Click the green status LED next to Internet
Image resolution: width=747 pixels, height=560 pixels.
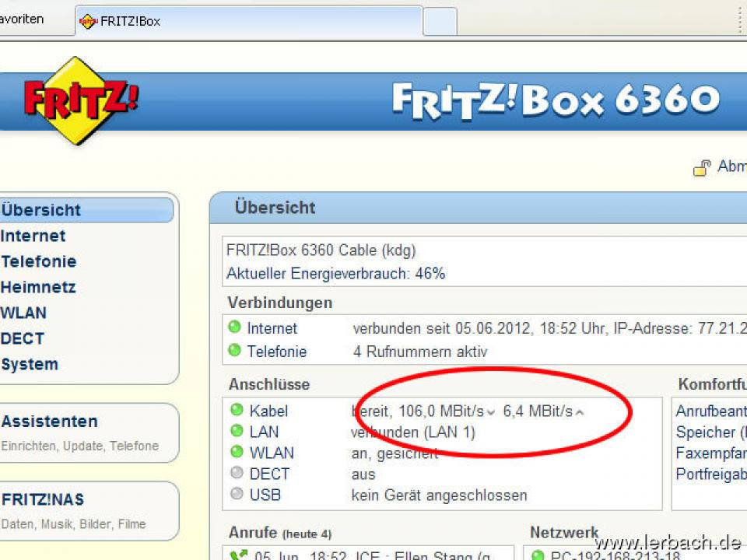tap(234, 327)
